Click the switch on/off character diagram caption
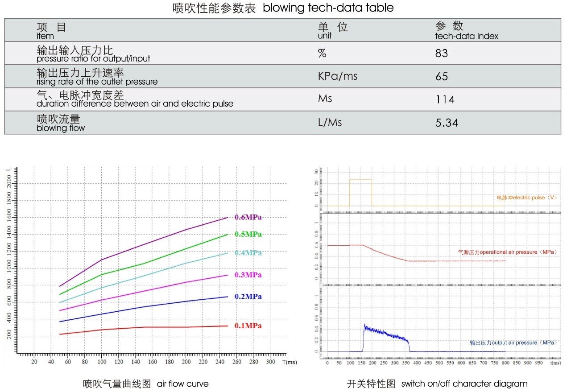The width and height of the screenshot is (567, 392). (x=437, y=384)
